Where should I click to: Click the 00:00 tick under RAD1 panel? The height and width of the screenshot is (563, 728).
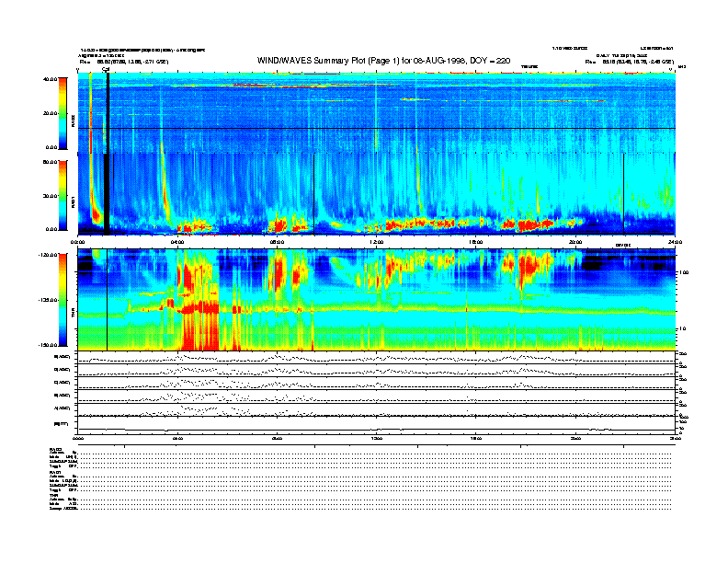coord(77,242)
